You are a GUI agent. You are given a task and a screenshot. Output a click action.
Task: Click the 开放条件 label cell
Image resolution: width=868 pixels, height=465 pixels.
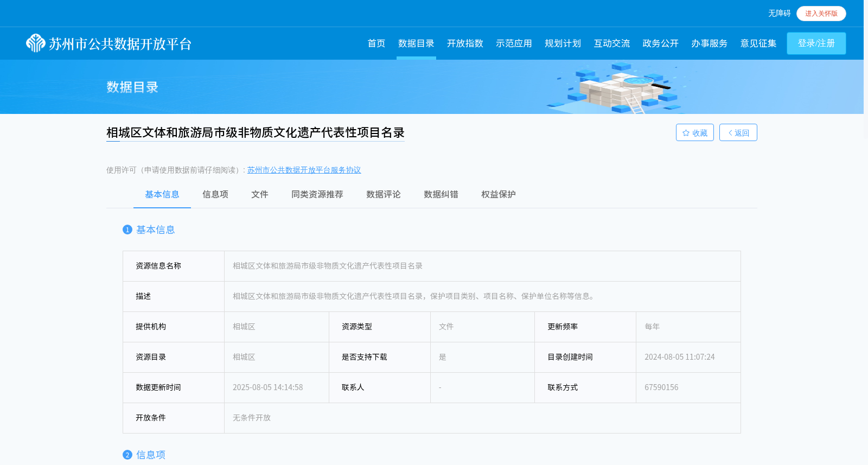coord(174,418)
